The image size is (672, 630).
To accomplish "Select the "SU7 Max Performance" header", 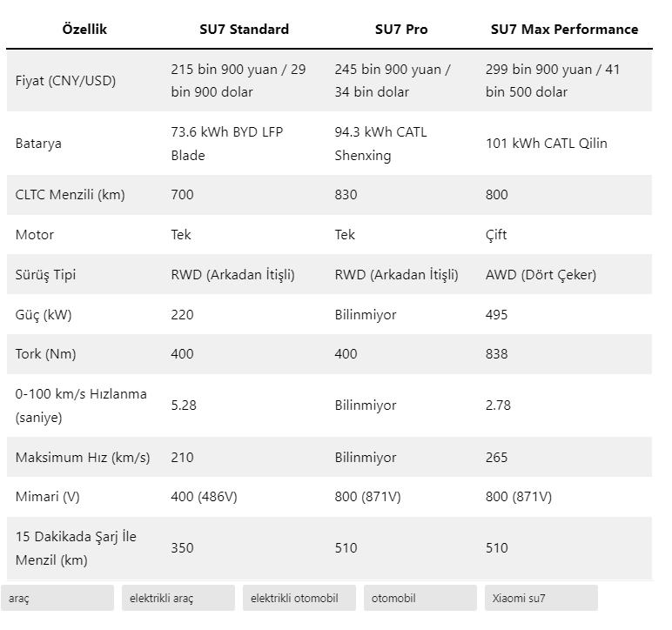I will pos(564,29).
